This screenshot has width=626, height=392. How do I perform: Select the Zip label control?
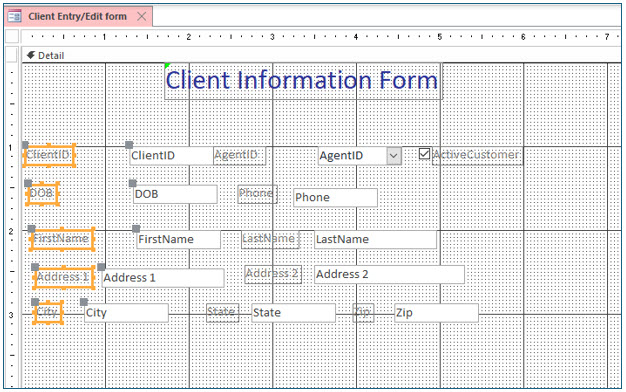[x=363, y=313]
